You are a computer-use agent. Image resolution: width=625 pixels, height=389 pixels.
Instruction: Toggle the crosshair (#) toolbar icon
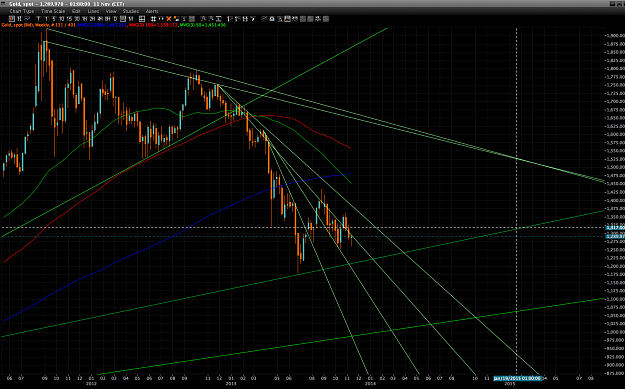point(153,19)
